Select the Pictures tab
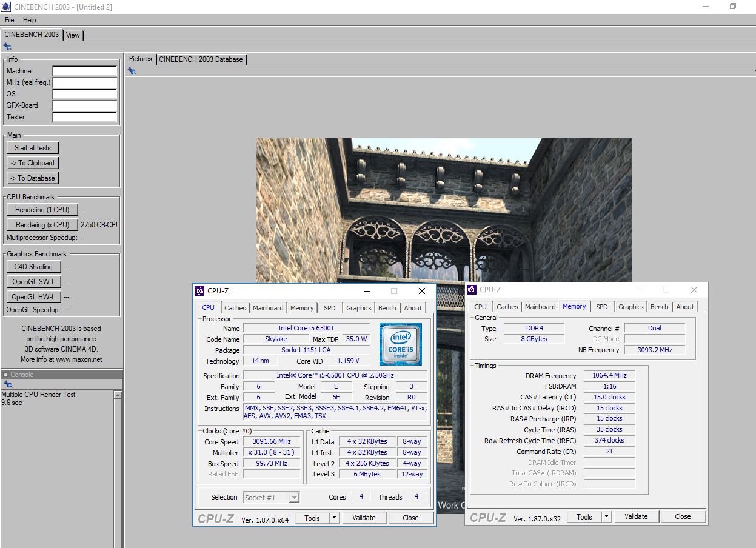The height and width of the screenshot is (548, 756). click(x=141, y=59)
